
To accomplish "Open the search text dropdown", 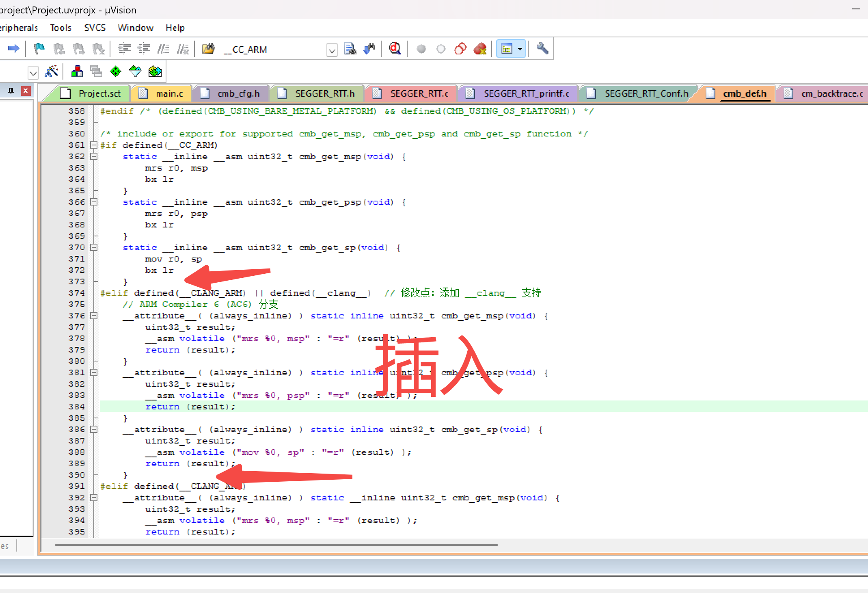I will coord(332,50).
